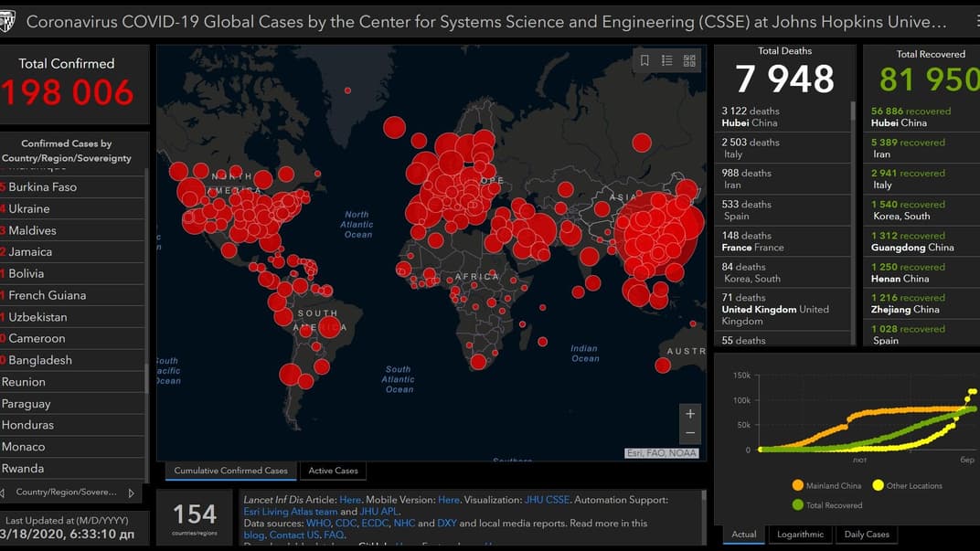Viewport: 980px width, 551px height.
Task: Open the basemap gallery grid icon
Action: [x=689, y=60]
